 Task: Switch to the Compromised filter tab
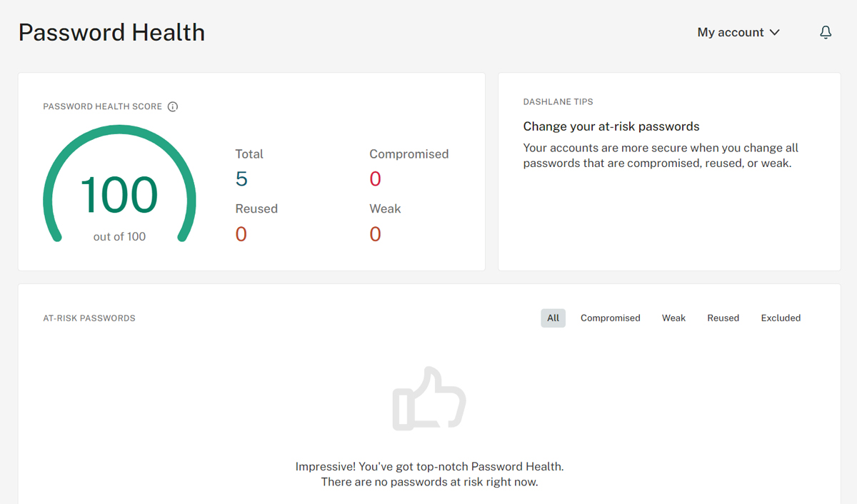tap(610, 318)
